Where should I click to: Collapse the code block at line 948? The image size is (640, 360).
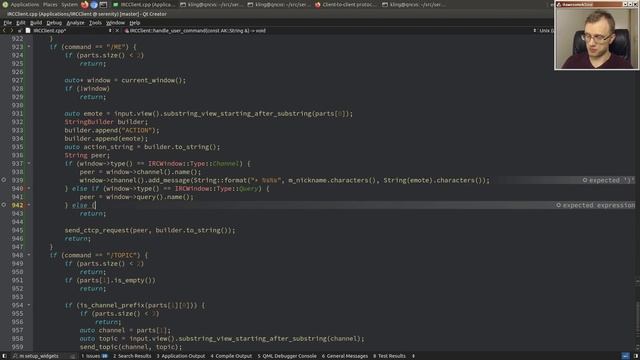29,255
